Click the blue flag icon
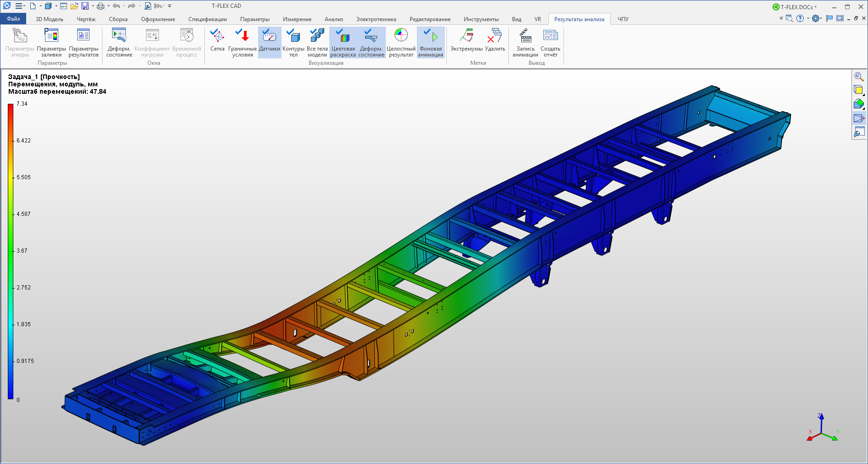Viewport: 868px width, 464px height. [829, 18]
